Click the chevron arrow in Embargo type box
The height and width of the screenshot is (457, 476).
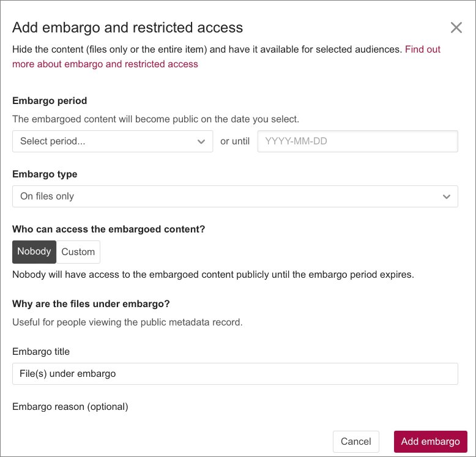(x=446, y=196)
